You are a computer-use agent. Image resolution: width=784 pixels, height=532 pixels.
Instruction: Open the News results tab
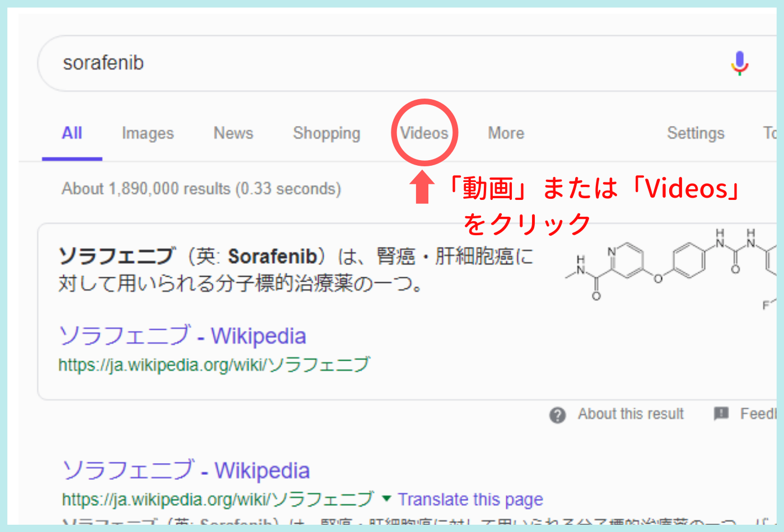(x=234, y=133)
